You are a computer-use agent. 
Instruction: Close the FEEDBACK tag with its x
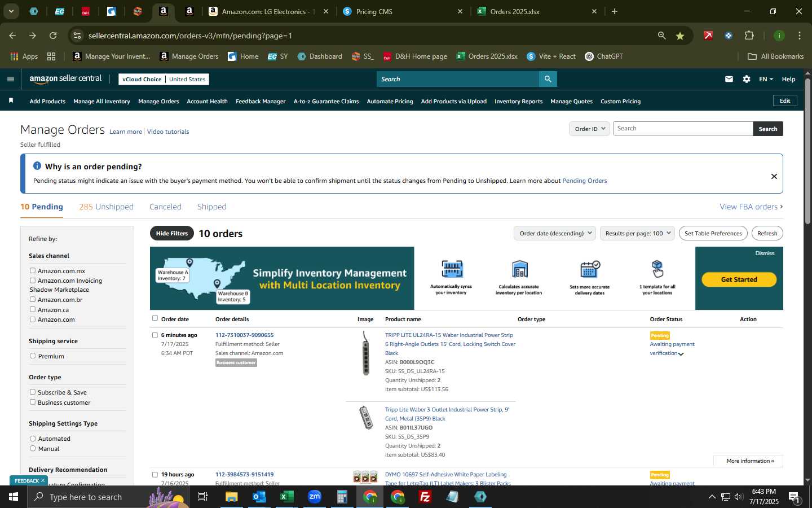coord(42,480)
